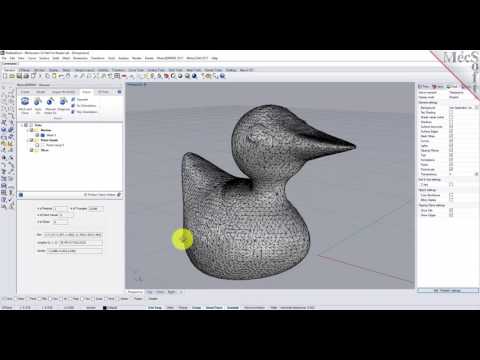The height and width of the screenshot is (360, 480).
Task: Click the layer color swatch in status bar
Action: tap(104, 307)
